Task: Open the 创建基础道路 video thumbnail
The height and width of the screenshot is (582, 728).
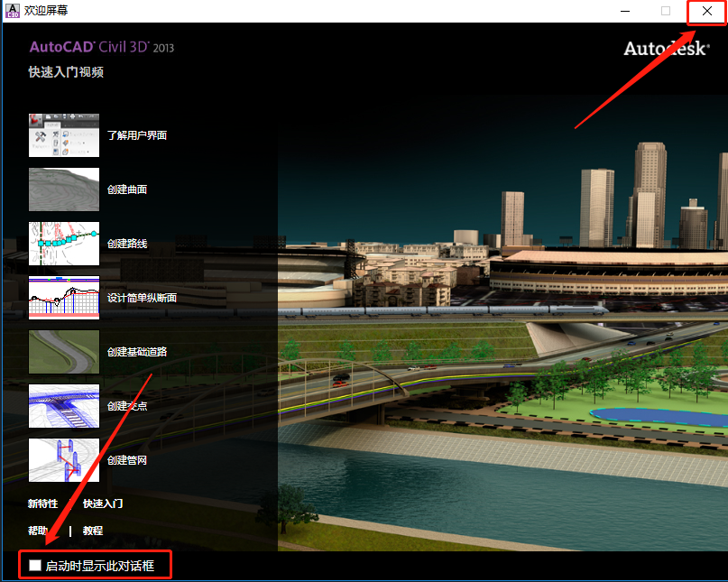Action: point(64,352)
